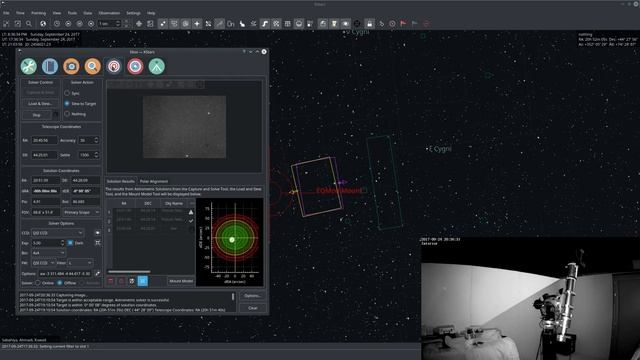
Task: Click the Mount Model button
Action: click(181, 281)
